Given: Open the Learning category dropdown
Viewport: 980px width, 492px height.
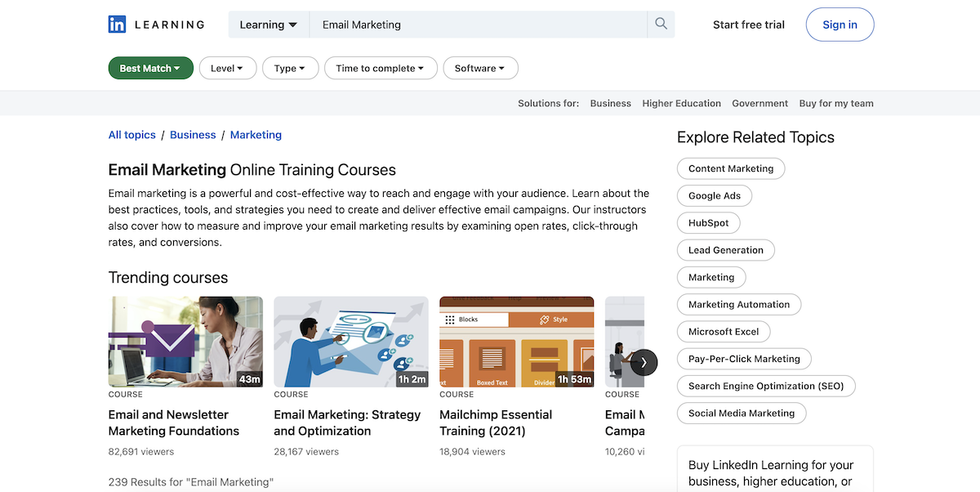Looking at the screenshot, I should [x=268, y=24].
